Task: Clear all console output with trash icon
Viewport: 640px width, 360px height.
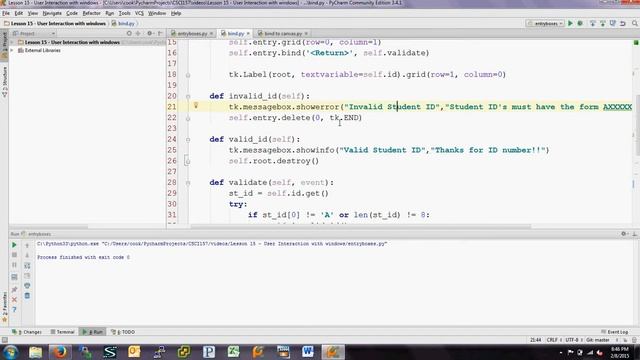Action: click(27, 296)
